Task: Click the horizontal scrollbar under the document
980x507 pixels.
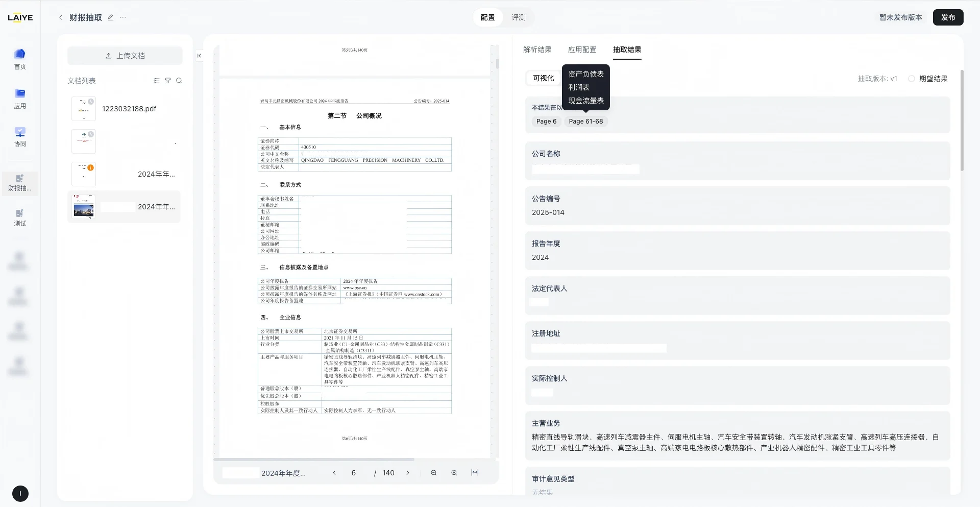Action: click(x=314, y=460)
